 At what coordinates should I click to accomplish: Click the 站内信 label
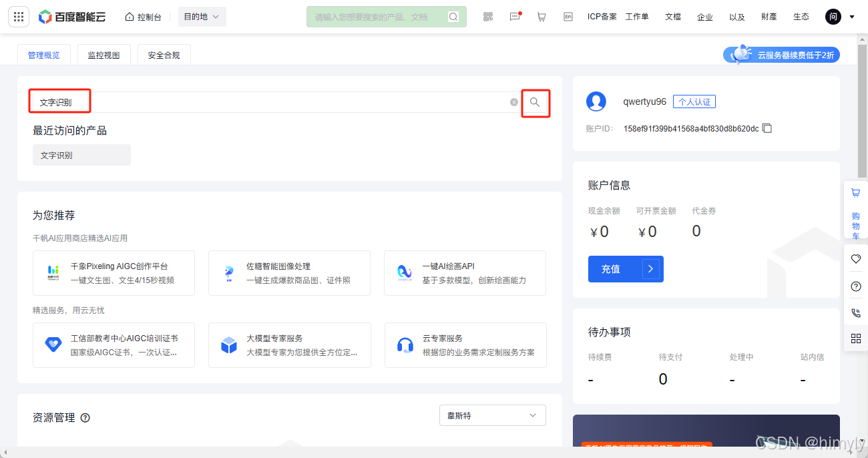pyautogui.click(x=812, y=357)
